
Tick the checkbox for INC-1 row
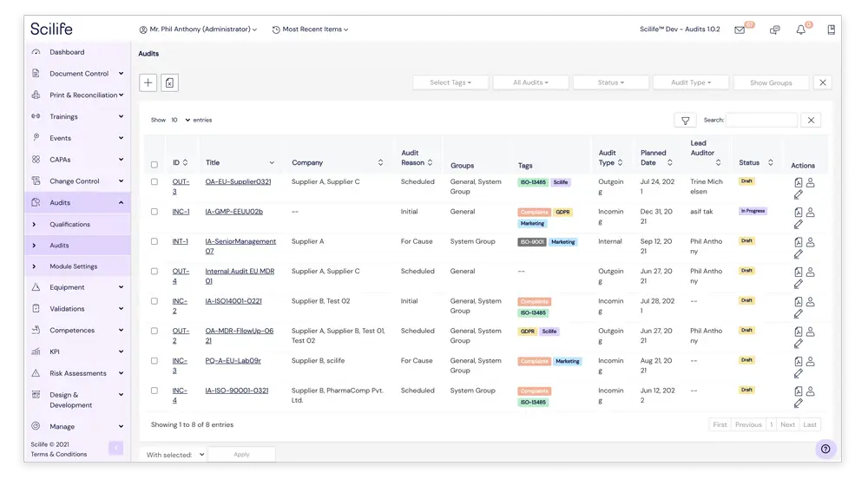click(x=155, y=212)
